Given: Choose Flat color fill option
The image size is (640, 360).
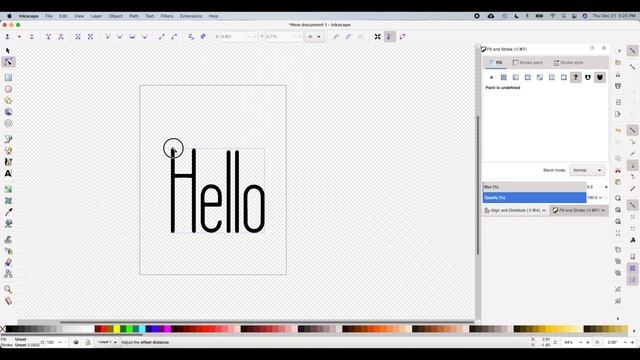Looking at the screenshot, I should click(504, 77).
